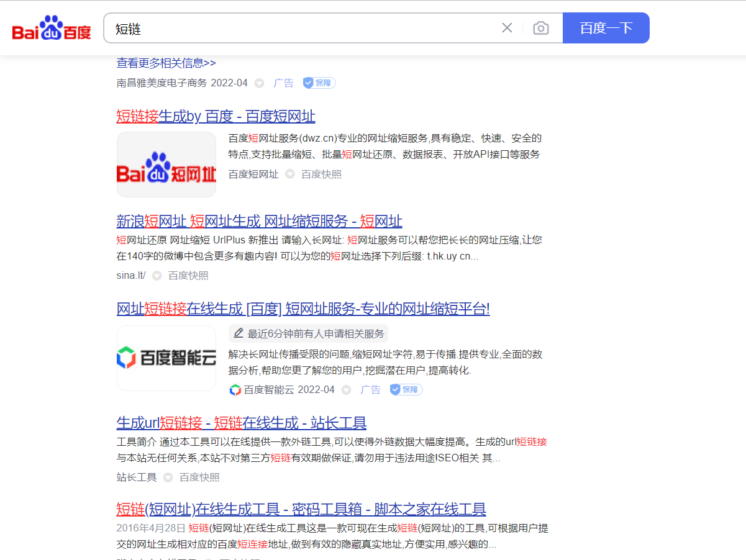Click description starting 短网址还原 网址缩短 UrlPlus
The height and width of the screenshot is (560, 746).
click(330, 248)
